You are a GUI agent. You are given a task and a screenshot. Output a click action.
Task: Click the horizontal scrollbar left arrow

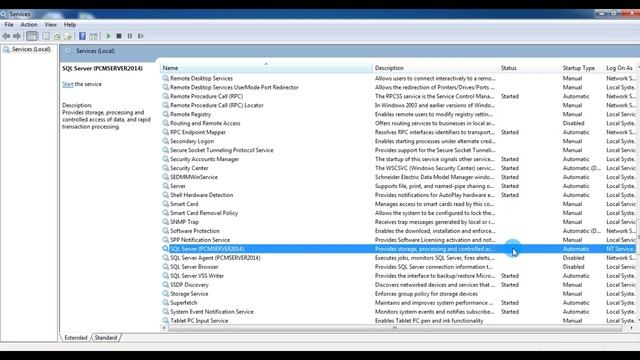coord(164,328)
